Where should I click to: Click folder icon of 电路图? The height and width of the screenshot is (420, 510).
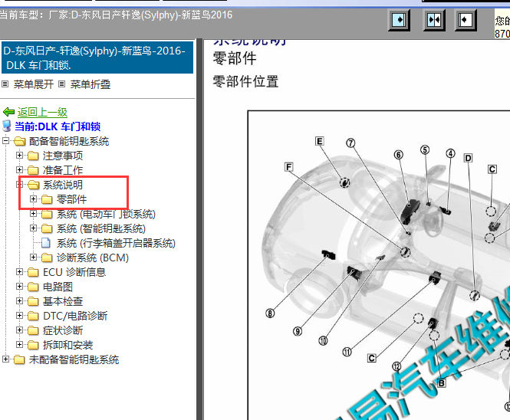[33, 287]
